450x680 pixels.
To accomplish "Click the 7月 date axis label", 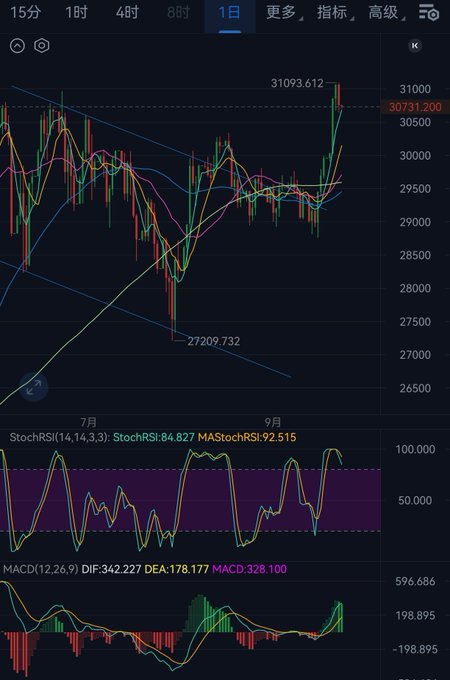I will (88, 422).
